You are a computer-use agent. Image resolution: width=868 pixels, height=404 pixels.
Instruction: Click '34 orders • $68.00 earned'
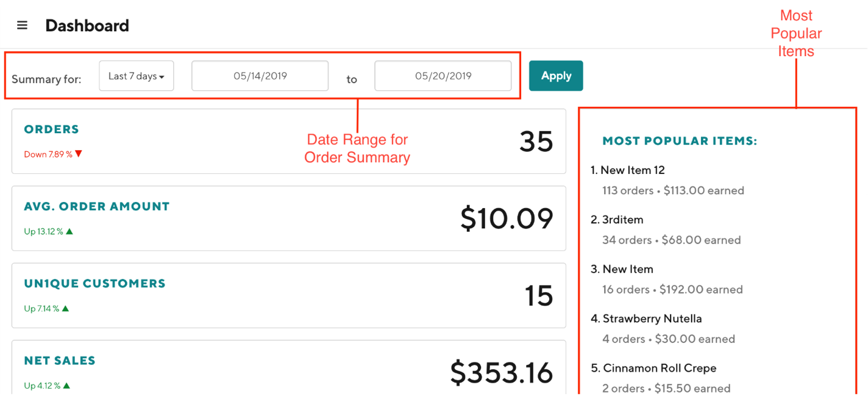tap(672, 240)
